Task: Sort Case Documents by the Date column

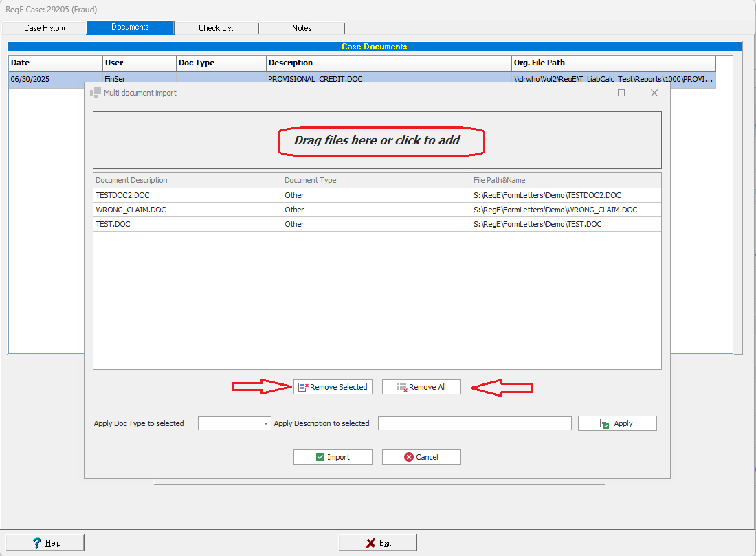Action: 56,63
